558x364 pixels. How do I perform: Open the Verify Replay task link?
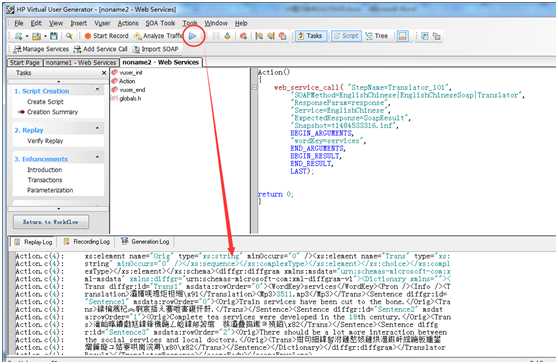(45, 141)
